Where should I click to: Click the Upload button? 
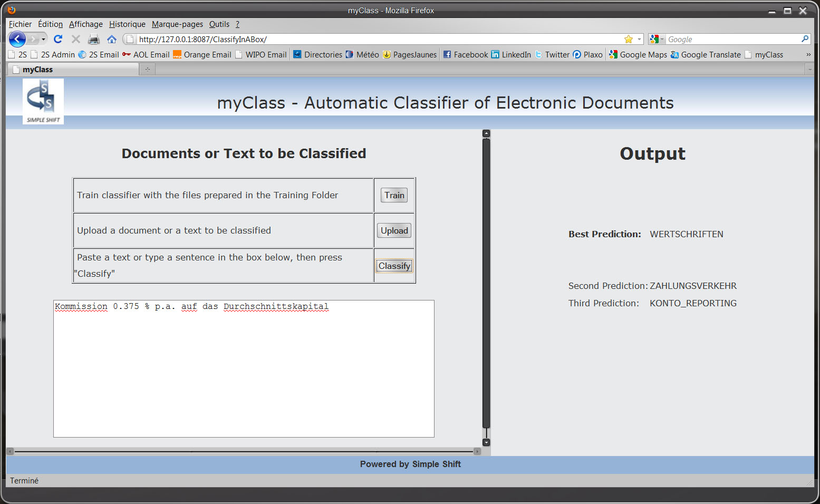(394, 230)
